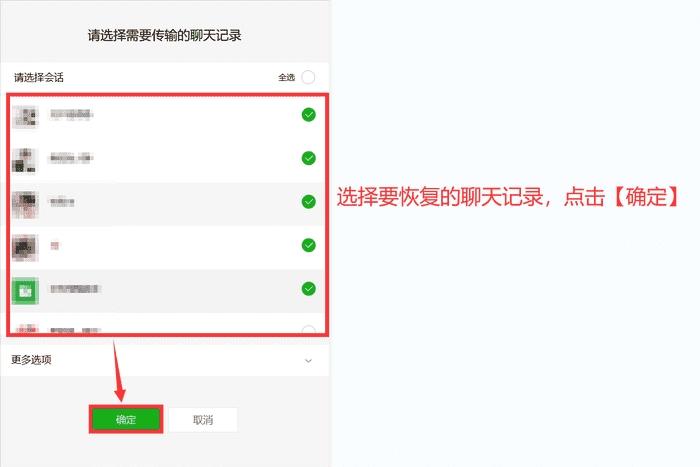
Task: Click the 请选择会话 header label
Action: point(39,77)
